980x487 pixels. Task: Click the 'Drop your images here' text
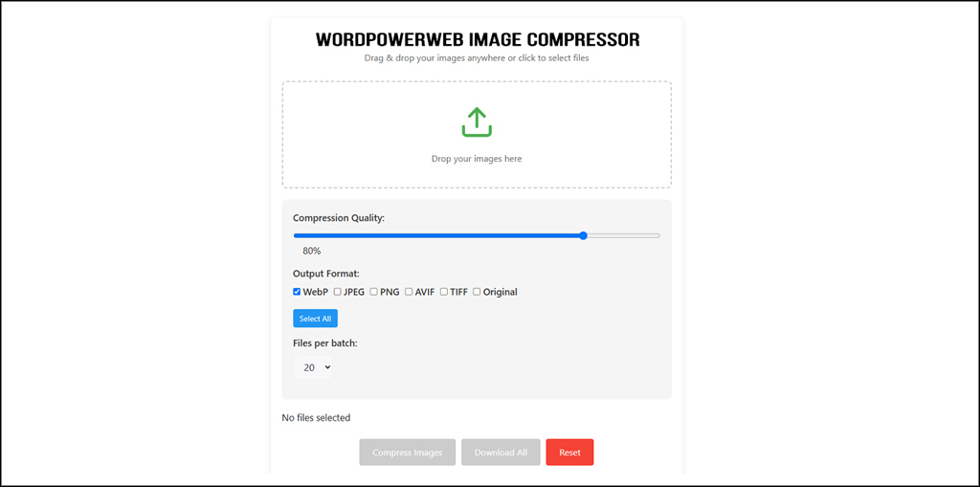[x=477, y=159]
